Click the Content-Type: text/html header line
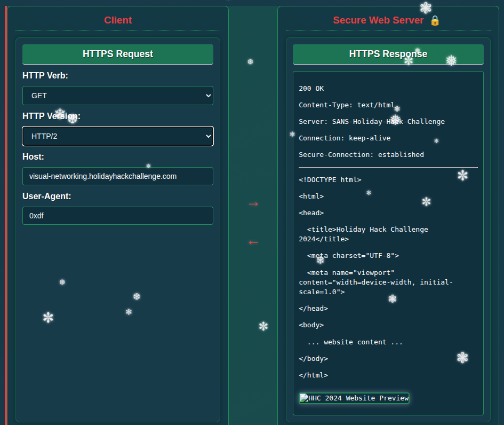 [x=347, y=105]
